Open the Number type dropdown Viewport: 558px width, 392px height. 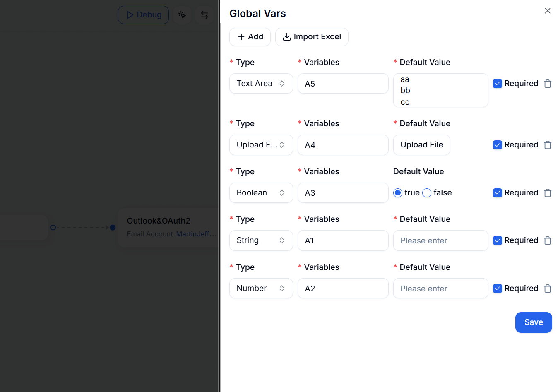coord(261,289)
